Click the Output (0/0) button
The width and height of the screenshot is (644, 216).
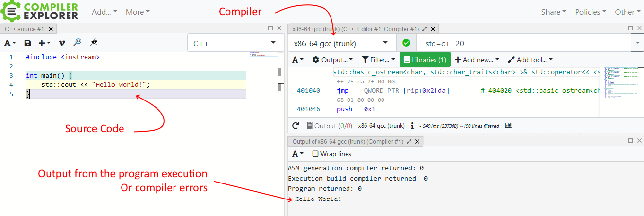click(x=329, y=126)
